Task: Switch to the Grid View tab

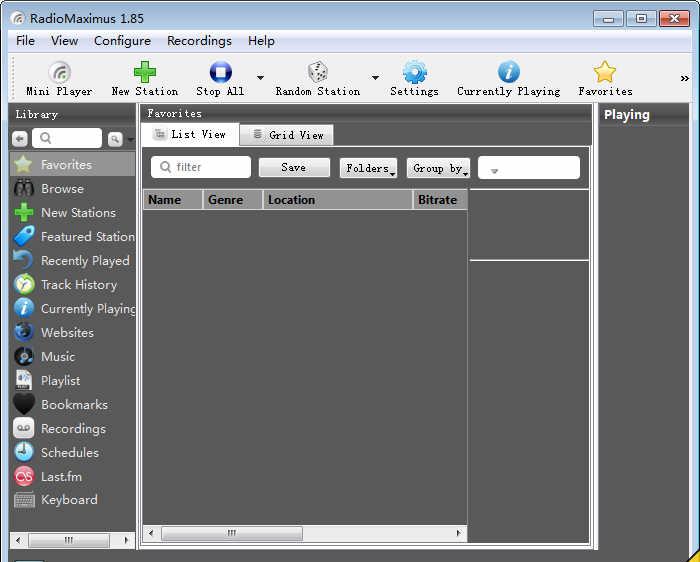Action: (287, 135)
